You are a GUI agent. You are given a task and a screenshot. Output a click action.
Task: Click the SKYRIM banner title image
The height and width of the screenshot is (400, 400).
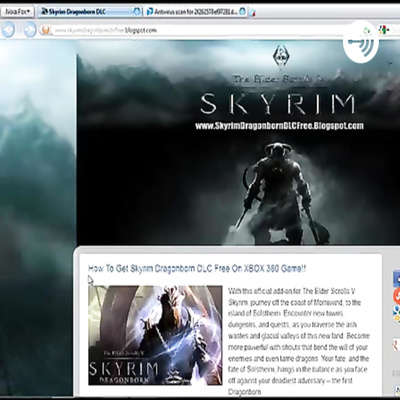click(x=278, y=103)
